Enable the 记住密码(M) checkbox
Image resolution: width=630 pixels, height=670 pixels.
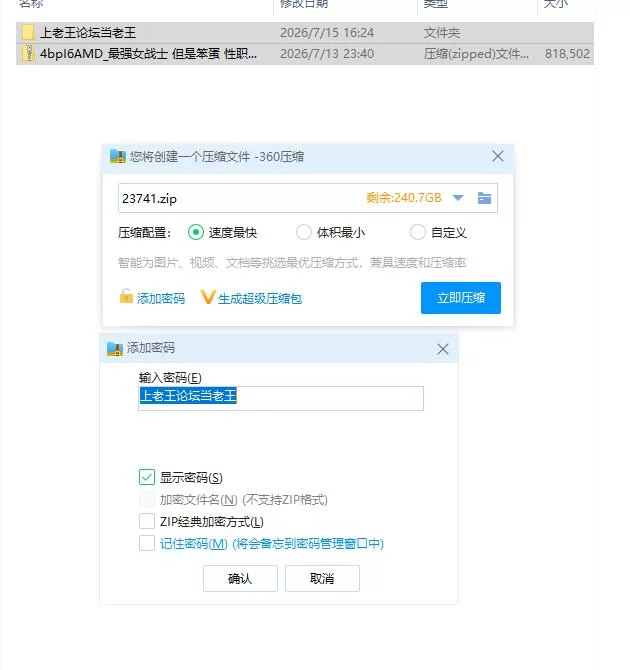tap(147, 544)
